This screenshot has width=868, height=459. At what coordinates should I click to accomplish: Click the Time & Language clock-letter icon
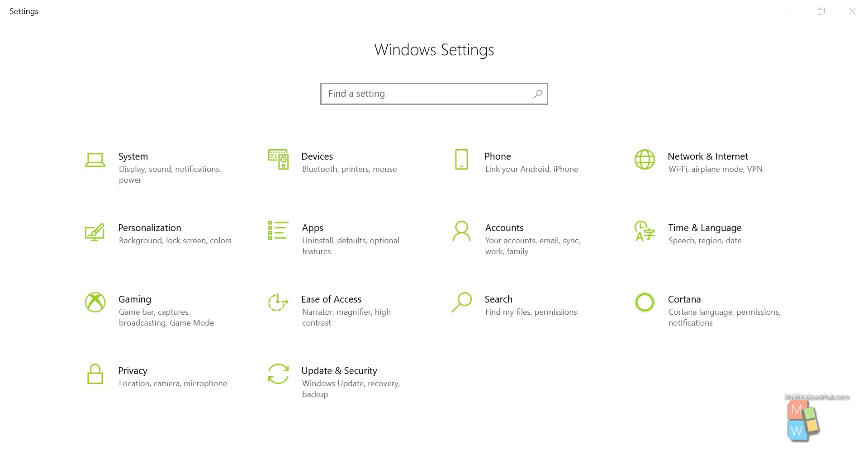click(645, 231)
